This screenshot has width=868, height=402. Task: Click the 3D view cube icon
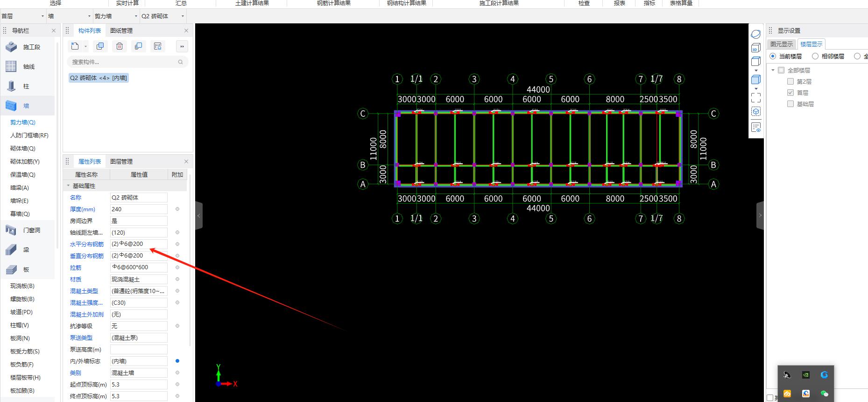point(756,48)
